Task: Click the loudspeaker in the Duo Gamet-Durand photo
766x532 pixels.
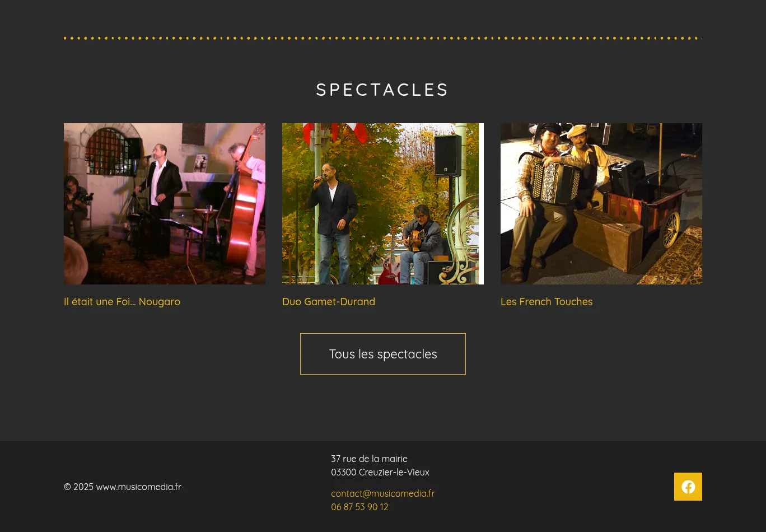Action: point(447,156)
